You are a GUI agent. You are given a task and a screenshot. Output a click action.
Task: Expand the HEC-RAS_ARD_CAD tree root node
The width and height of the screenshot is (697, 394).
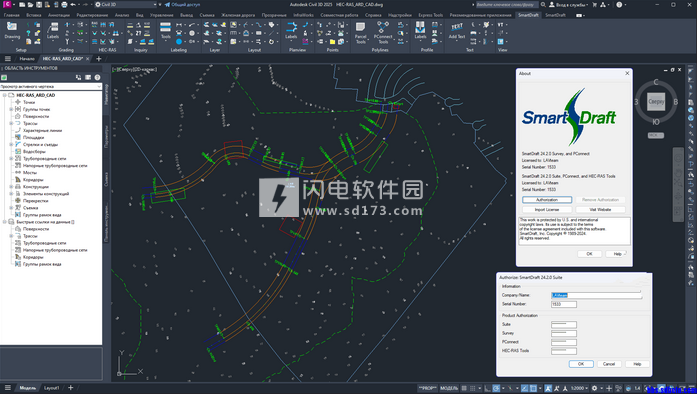pos(4,95)
